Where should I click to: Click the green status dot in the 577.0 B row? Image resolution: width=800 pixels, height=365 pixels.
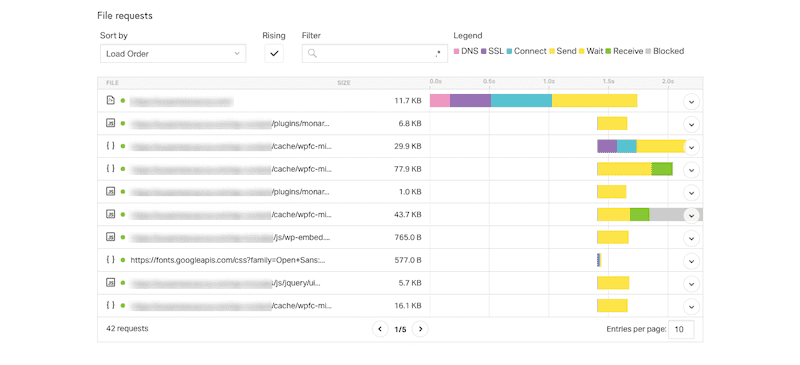click(123, 260)
